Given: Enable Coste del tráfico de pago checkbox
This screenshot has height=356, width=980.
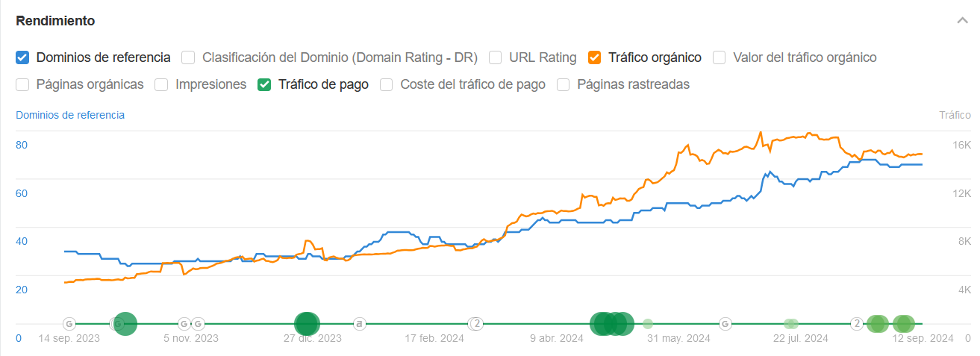Looking at the screenshot, I should pos(387,85).
